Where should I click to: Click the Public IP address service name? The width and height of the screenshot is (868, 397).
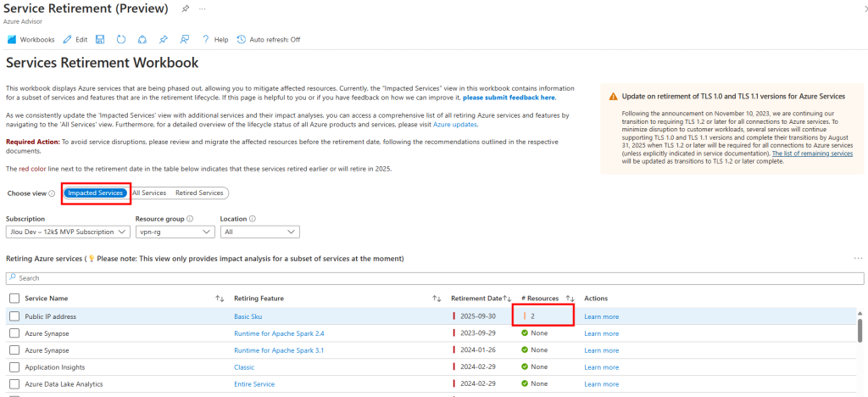click(50, 316)
